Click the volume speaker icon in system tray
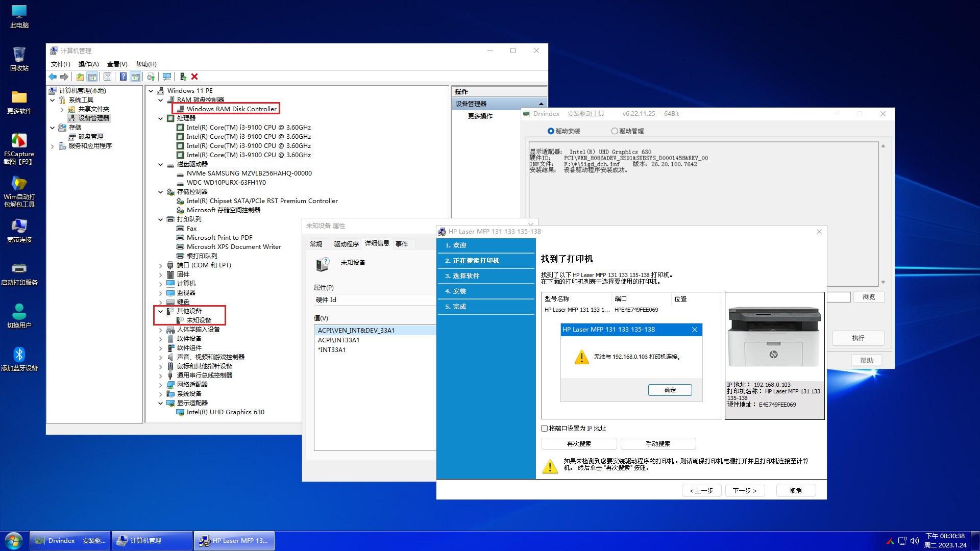The height and width of the screenshot is (551, 980). [915, 541]
